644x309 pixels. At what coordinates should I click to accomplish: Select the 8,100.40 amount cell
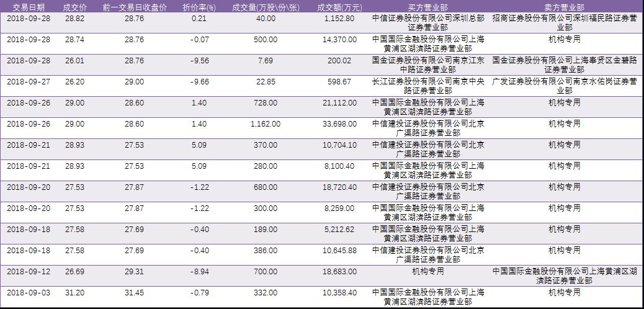point(339,166)
